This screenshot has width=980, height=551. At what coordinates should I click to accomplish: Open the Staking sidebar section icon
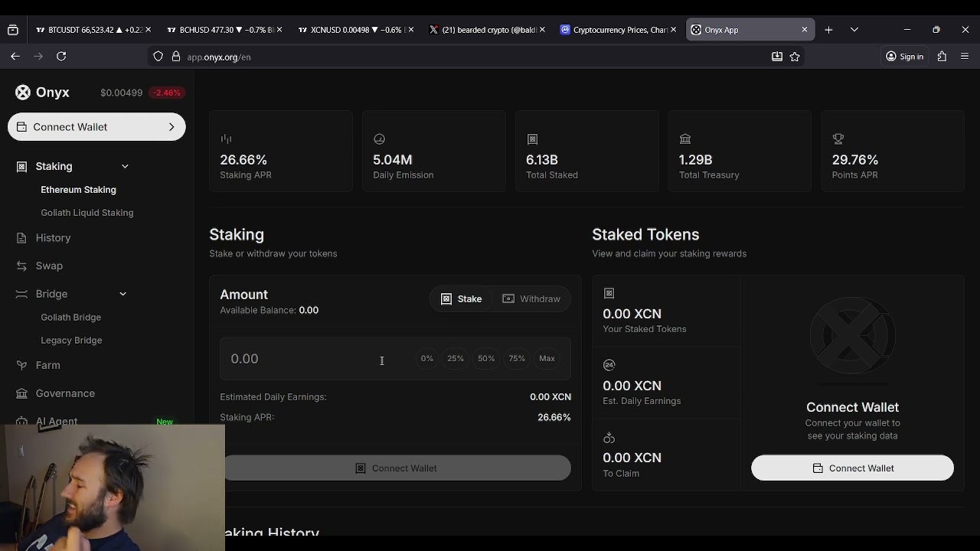pyautogui.click(x=21, y=166)
